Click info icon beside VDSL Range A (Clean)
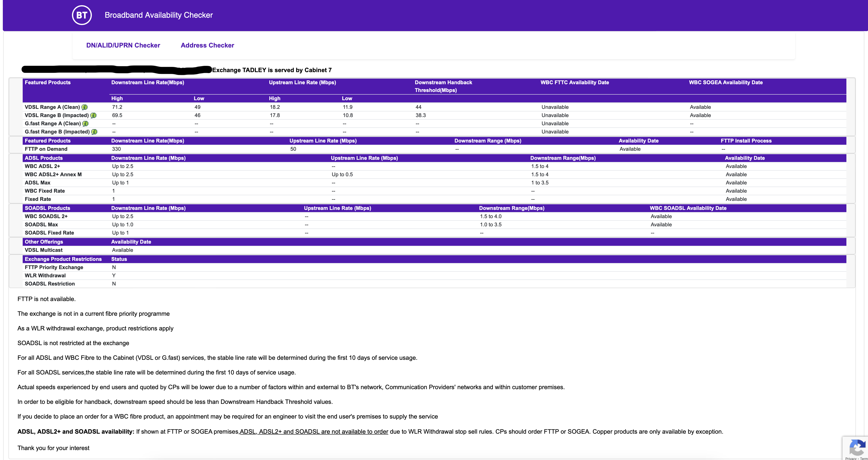The width and height of the screenshot is (868, 460). point(84,107)
